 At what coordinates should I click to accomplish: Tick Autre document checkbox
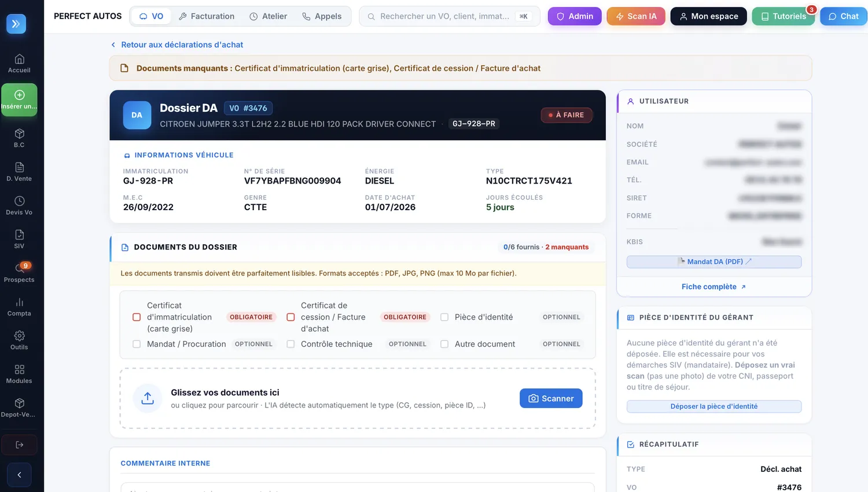point(444,344)
